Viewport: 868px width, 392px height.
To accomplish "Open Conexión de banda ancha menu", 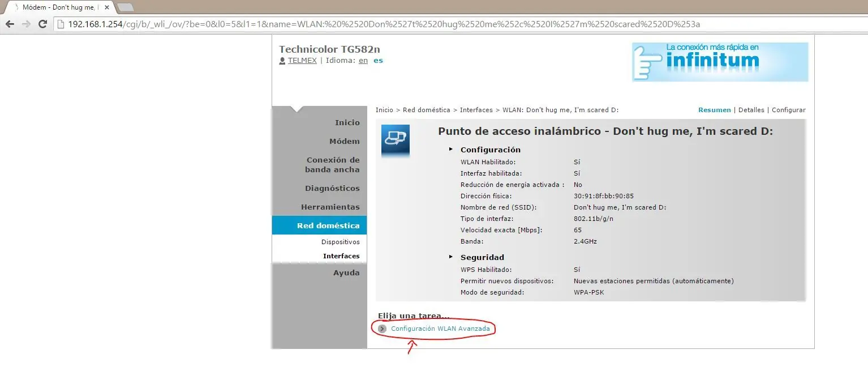I will click(x=332, y=165).
